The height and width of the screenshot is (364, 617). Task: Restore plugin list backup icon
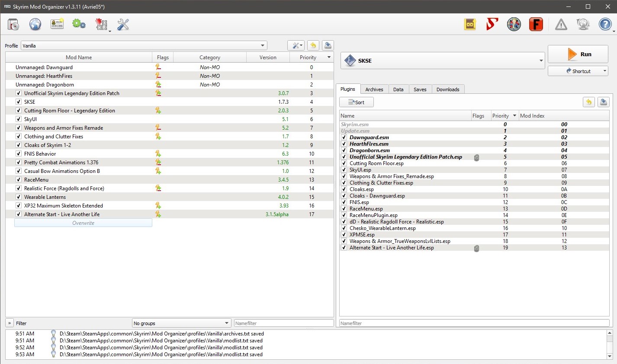click(589, 102)
